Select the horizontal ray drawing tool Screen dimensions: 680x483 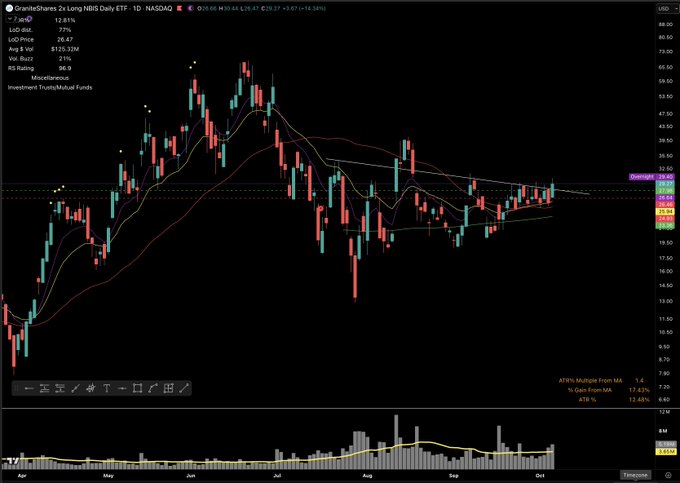coord(29,388)
